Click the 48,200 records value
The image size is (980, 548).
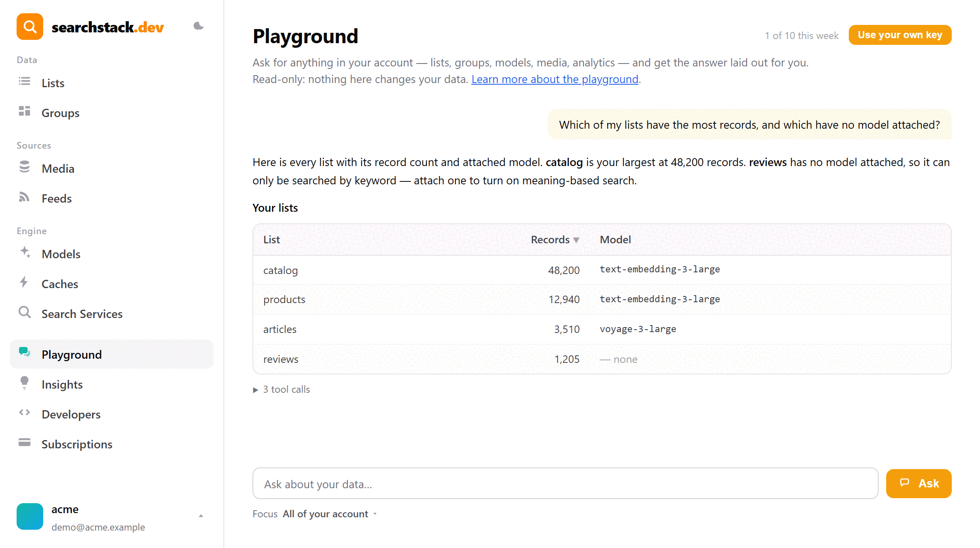pos(563,270)
